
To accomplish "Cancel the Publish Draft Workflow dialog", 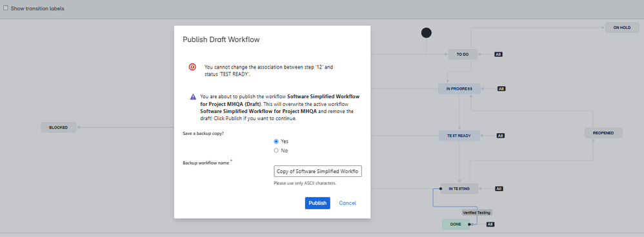I will (347, 203).
